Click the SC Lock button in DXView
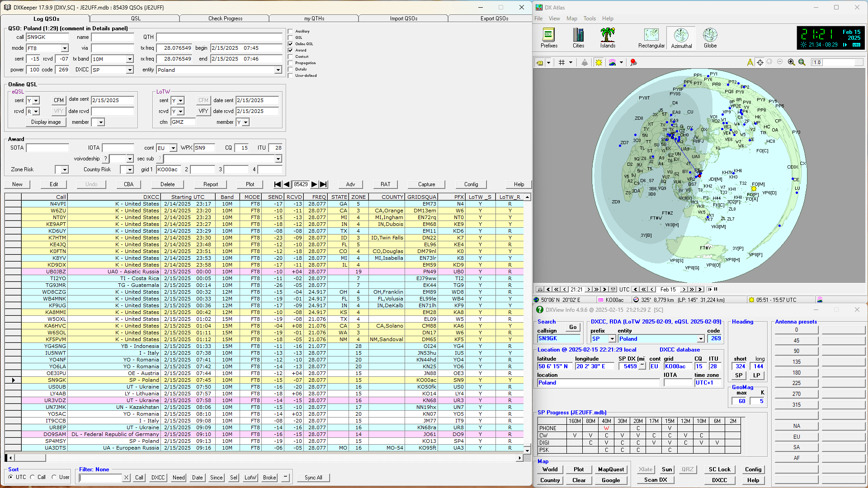This screenshot has width=868, height=488. click(719, 469)
